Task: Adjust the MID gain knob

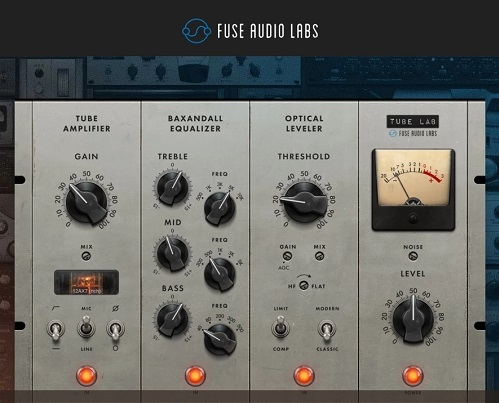Action: click(x=172, y=254)
